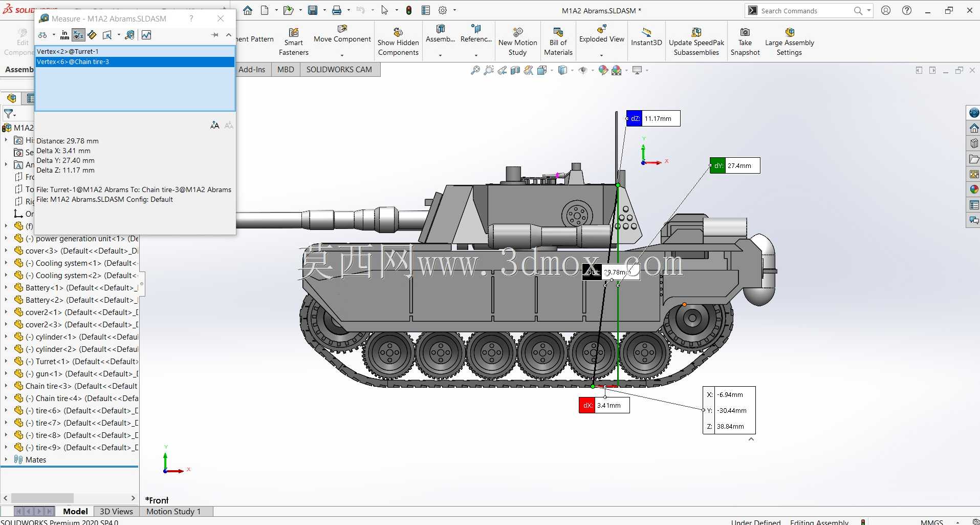
Task: Click Update SpeedPak Subassemblies
Action: pyautogui.click(x=696, y=41)
